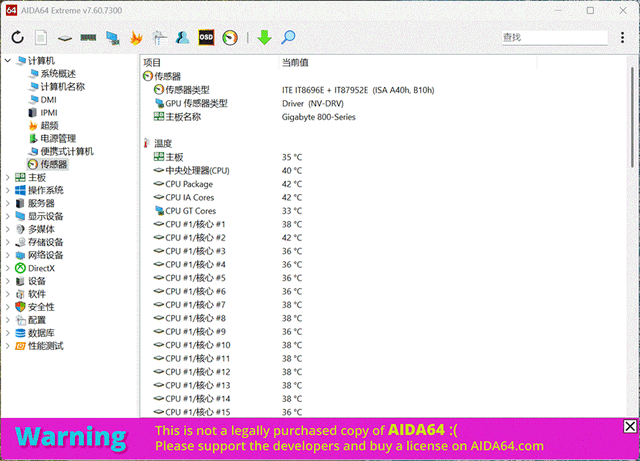The width and height of the screenshot is (640, 461).
Task: Expand the DirectX tree node
Action: coord(8,268)
